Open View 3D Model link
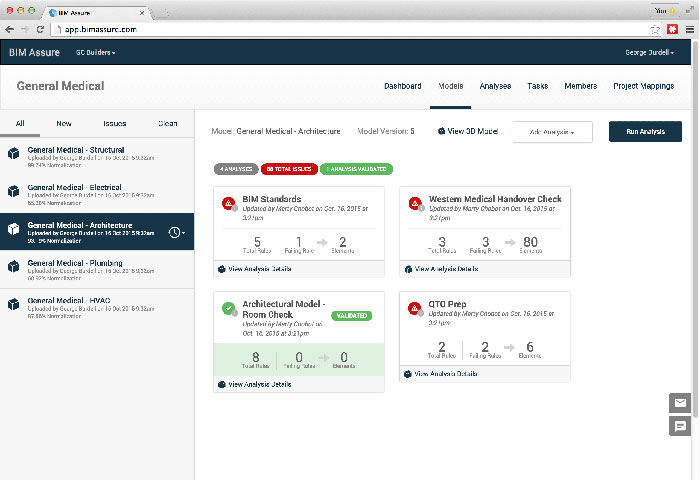This screenshot has width=700, height=480. point(468,131)
